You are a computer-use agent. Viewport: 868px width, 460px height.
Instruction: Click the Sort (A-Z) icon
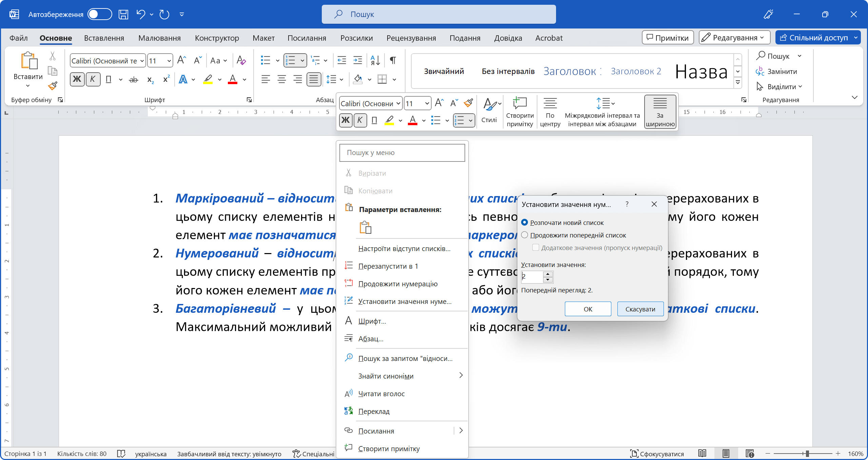[375, 60]
